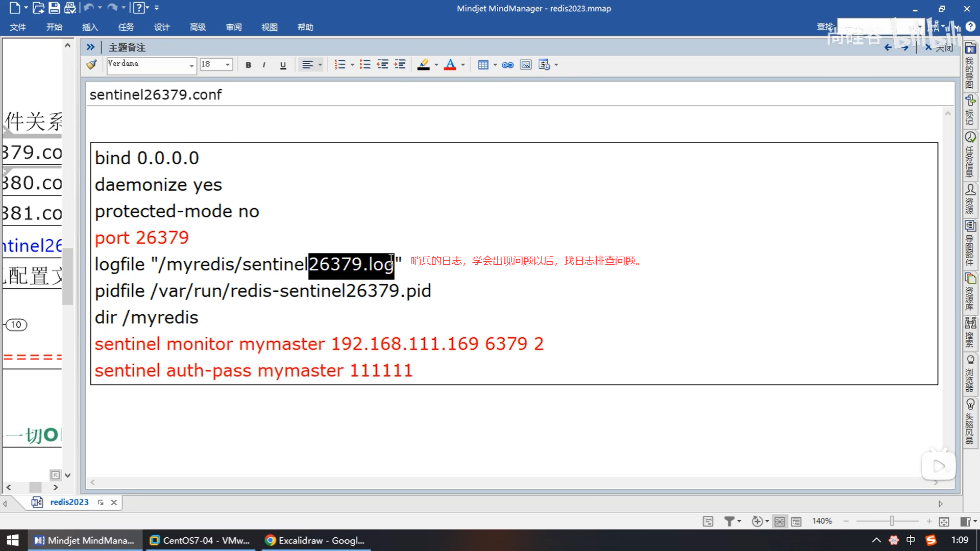The image size is (980, 551).
Task: Click the fit map to window icon
Action: (944, 521)
